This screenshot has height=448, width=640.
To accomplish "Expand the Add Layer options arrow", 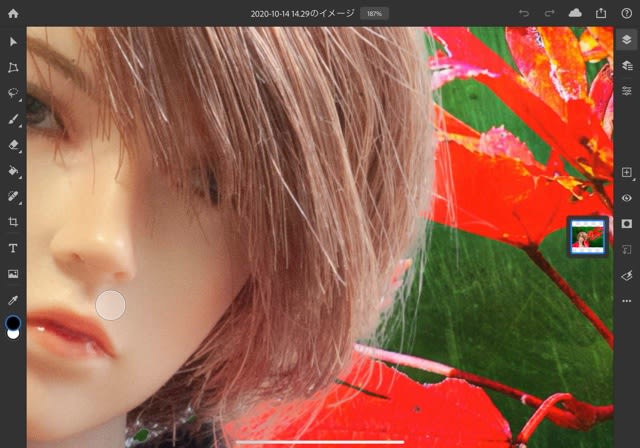I will 633,180.
